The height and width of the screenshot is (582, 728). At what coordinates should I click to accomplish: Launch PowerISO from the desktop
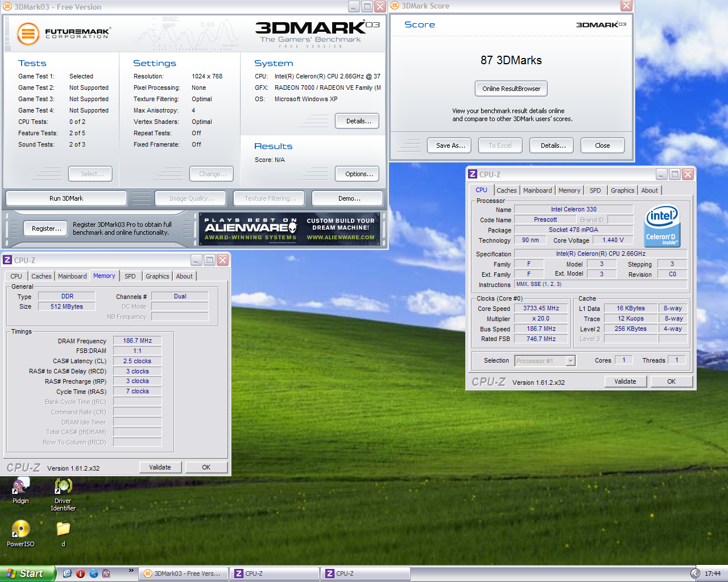(x=20, y=533)
